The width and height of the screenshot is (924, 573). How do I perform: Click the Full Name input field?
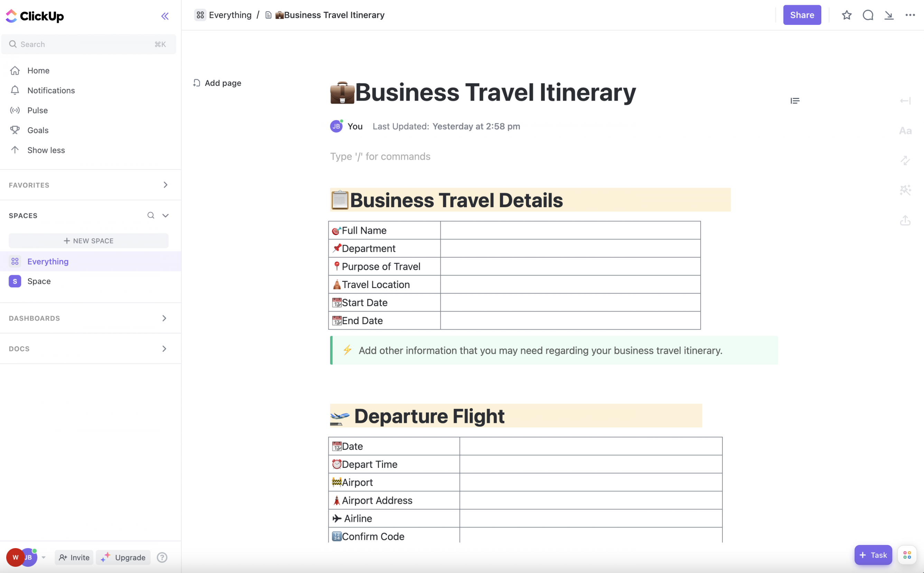(570, 230)
